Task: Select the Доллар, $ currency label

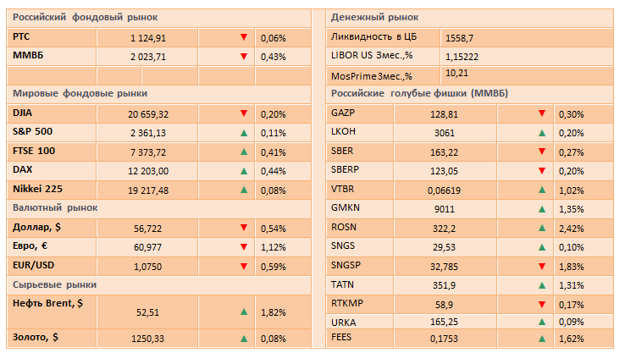Action: (38, 228)
